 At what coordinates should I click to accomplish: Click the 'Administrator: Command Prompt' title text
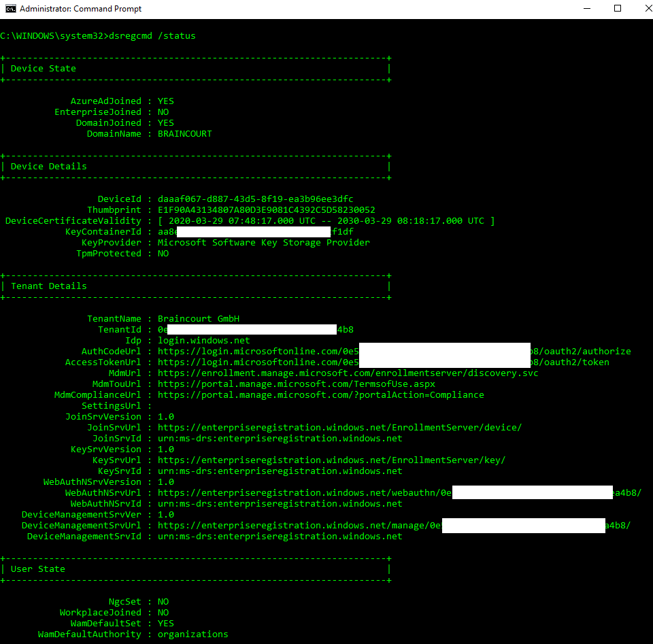point(80,9)
